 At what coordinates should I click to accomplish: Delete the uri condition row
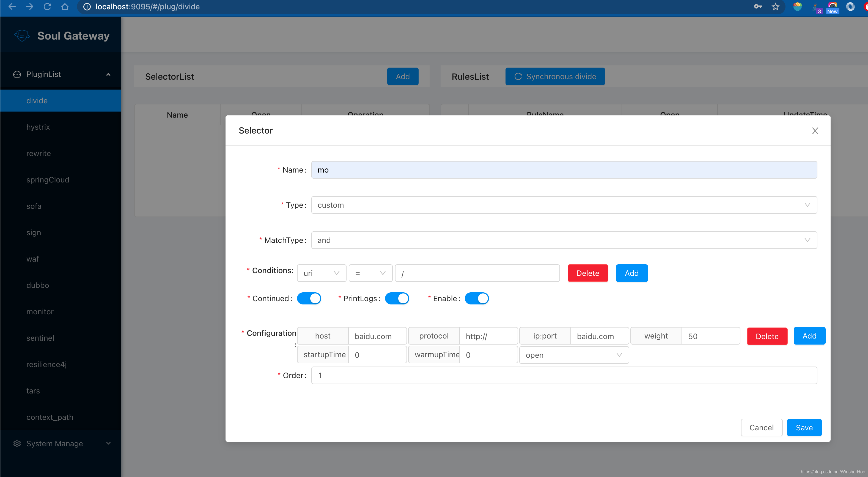point(588,273)
